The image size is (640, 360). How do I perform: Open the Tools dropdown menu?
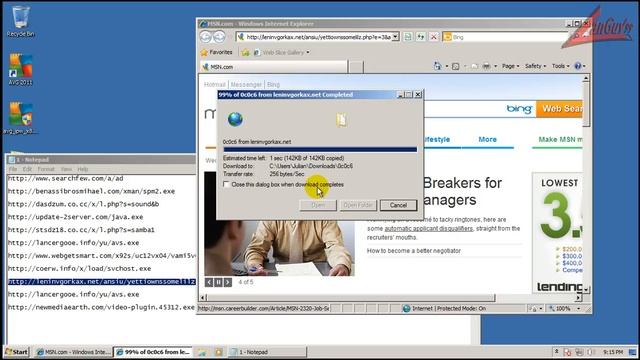click(560, 66)
